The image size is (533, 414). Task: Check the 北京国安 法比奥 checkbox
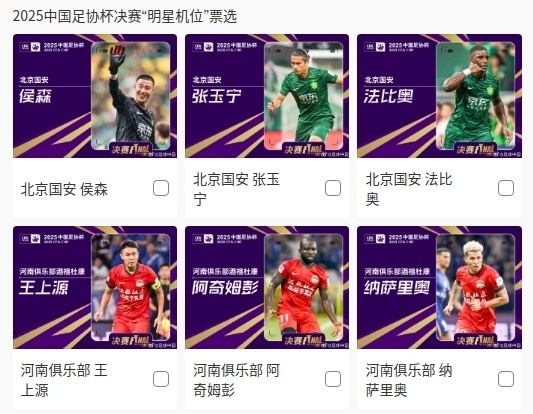click(x=505, y=188)
